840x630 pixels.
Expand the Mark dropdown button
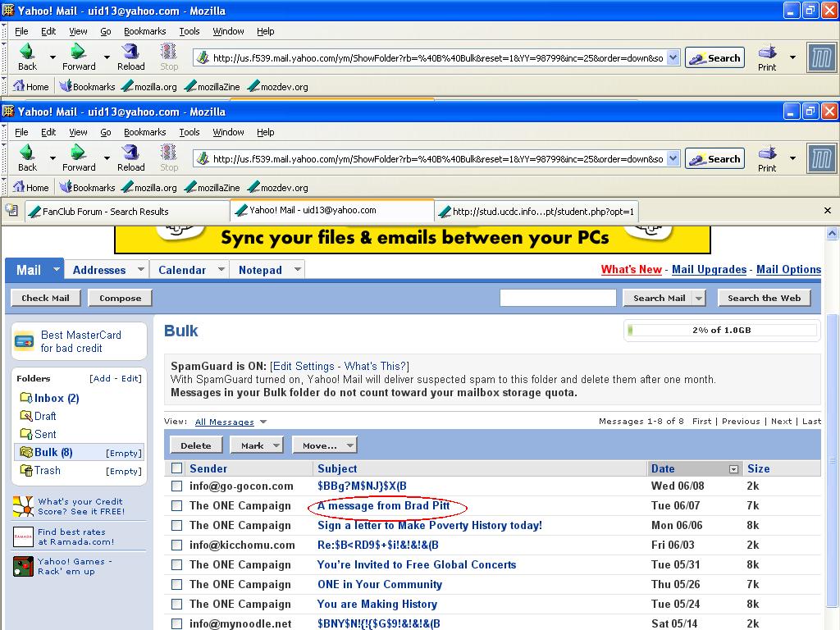pos(256,445)
